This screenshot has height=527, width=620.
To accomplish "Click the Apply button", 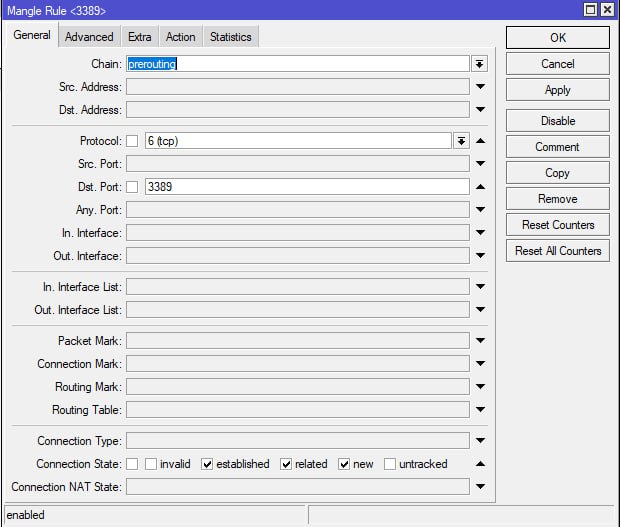I will point(558,90).
